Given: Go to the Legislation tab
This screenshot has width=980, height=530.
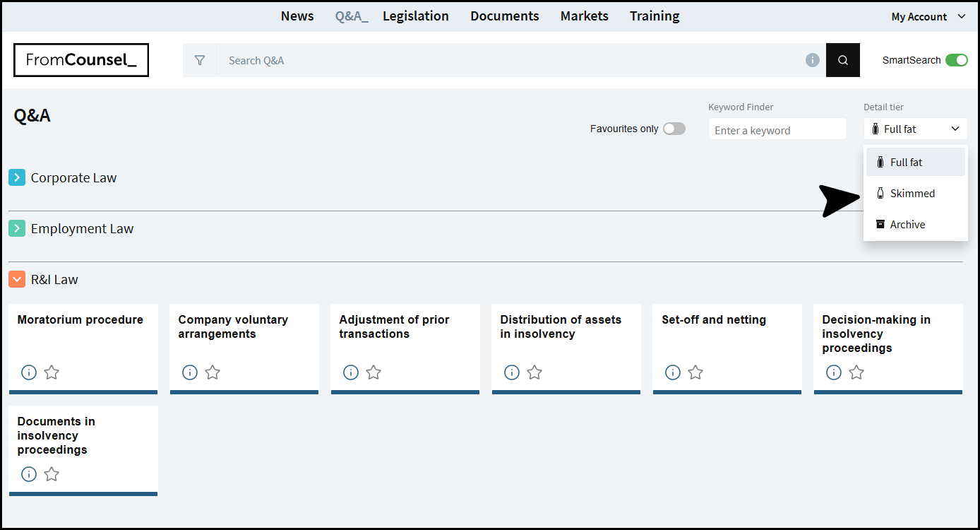Looking at the screenshot, I should pyautogui.click(x=415, y=16).
